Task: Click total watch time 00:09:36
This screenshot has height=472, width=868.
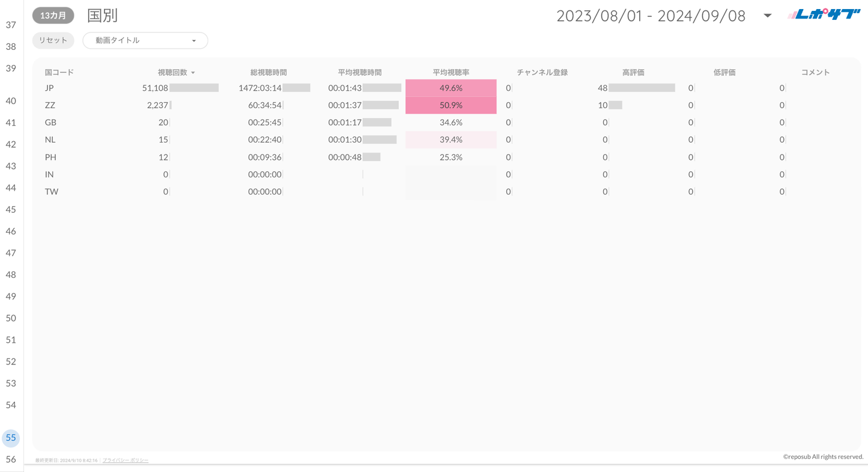Action: [265, 157]
